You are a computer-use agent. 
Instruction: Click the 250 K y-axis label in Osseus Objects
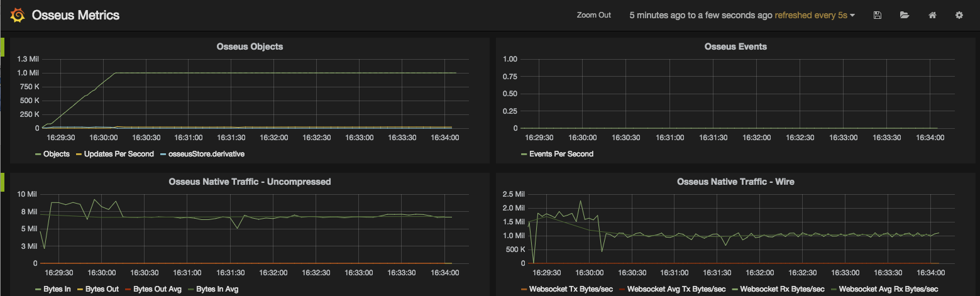[29, 114]
